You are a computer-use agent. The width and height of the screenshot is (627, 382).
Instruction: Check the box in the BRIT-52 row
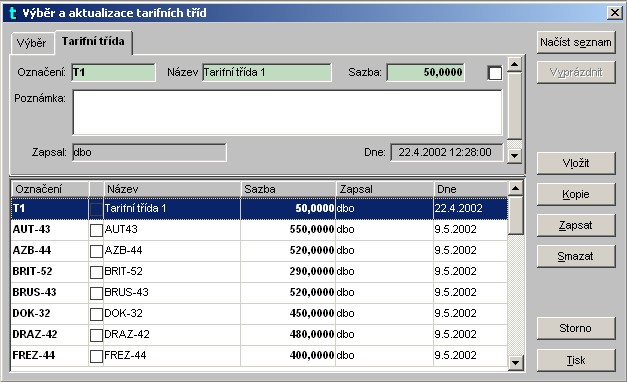(x=96, y=272)
